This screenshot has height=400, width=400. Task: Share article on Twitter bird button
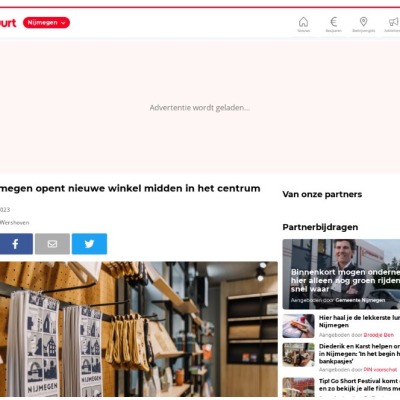pyautogui.click(x=89, y=244)
